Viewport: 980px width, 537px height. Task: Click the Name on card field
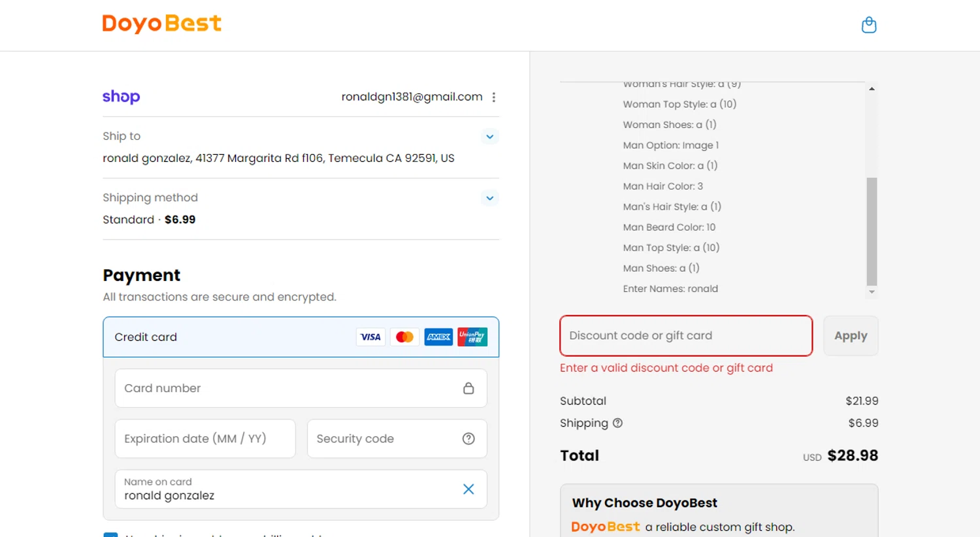coord(301,489)
